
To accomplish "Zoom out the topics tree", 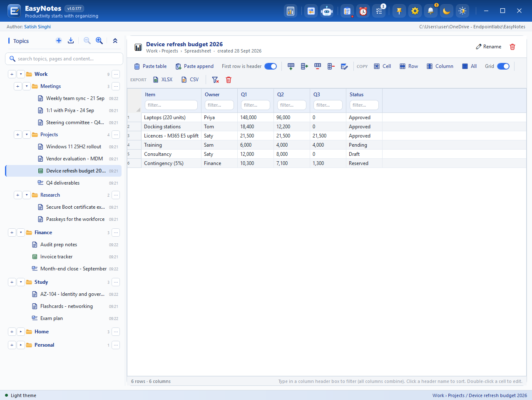I will [x=87, y=40].
